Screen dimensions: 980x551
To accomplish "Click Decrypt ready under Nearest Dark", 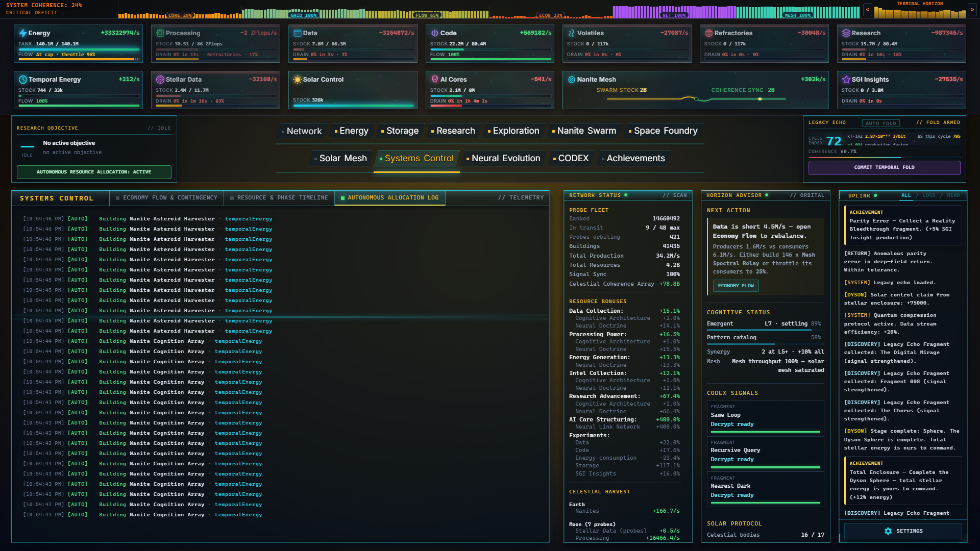I will tap(732, 495).
